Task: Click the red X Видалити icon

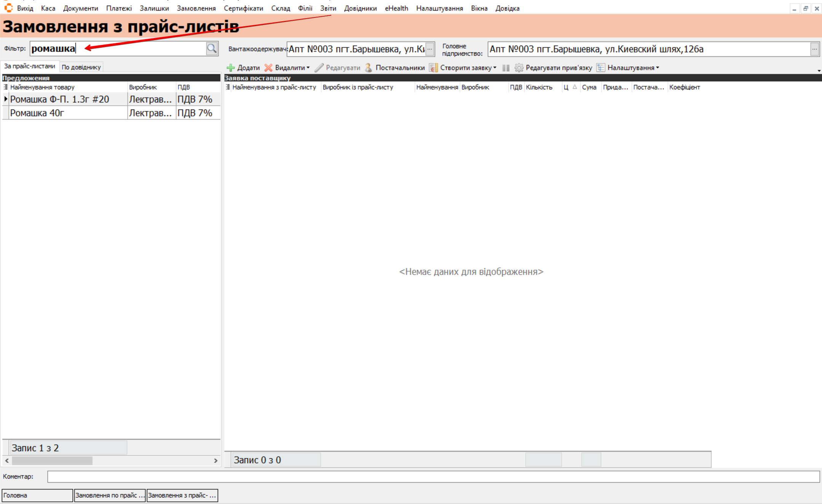Action: 268,68
